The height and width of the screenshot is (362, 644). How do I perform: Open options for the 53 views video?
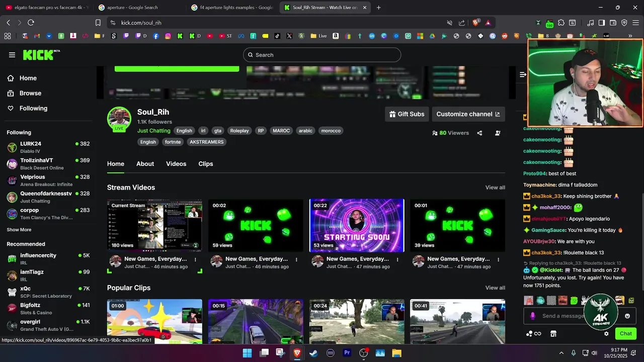pos(397,259)
